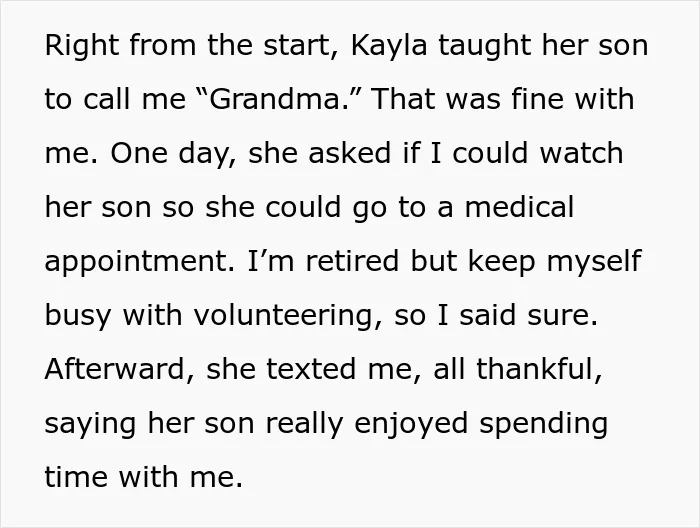The height and width of the screenshot is (528, 700).
Task: Click the name "Kayla" in first line
Action: (389, 46)
